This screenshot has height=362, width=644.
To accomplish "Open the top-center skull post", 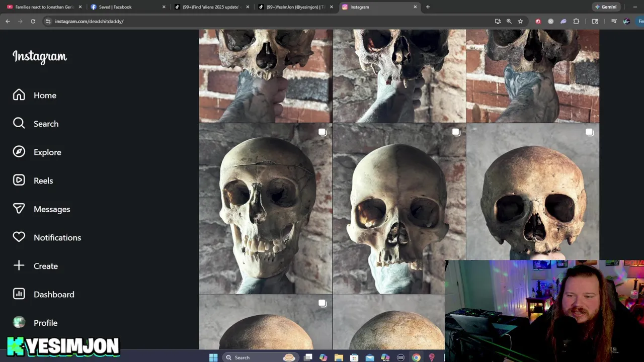I will (399, 75).
